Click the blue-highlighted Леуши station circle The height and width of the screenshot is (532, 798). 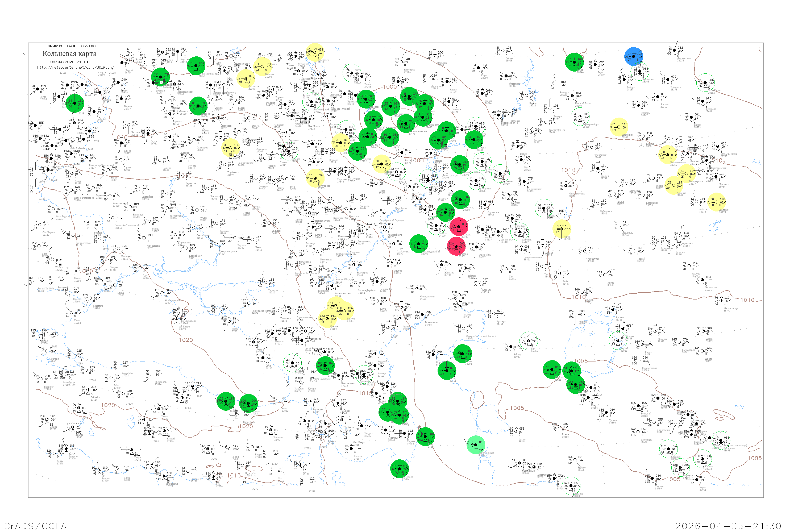click(x=633, y=57)
